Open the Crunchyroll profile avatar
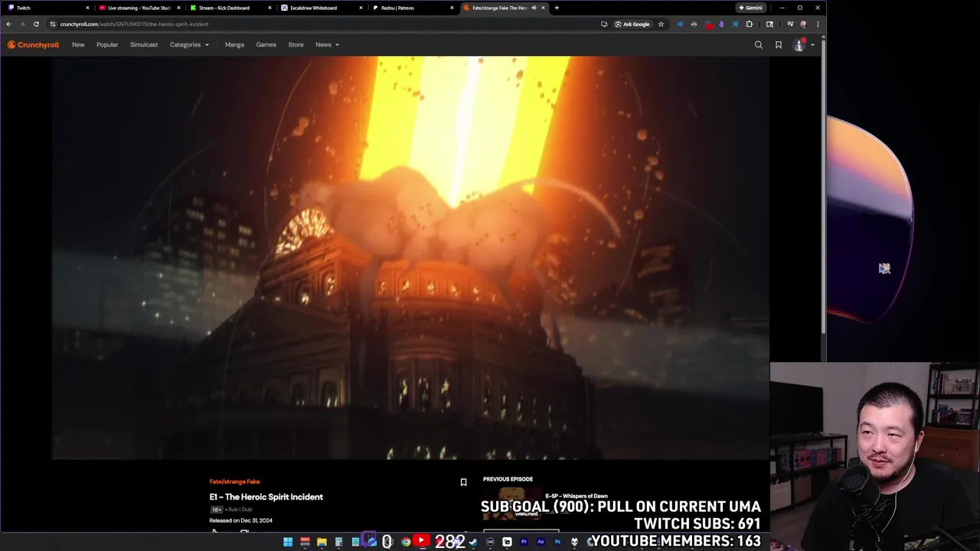Image resolution: width=980 pixels, height=551 pixels. click(799, 44)
